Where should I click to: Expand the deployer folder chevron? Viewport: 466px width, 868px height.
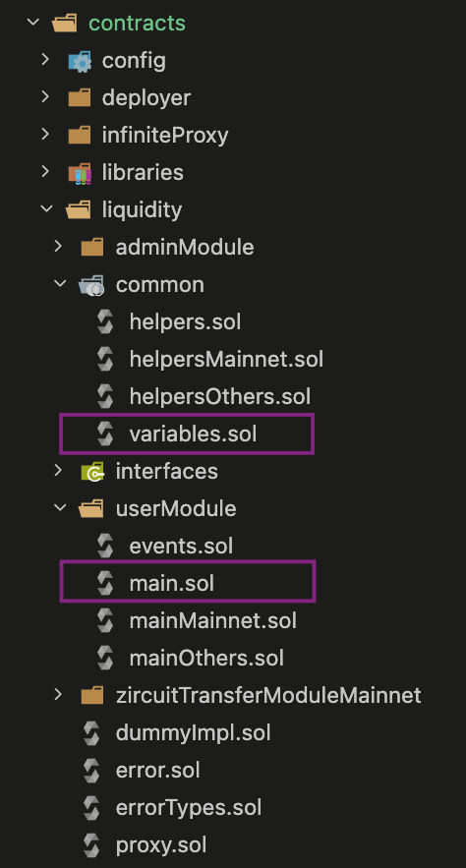pos(46,97)
